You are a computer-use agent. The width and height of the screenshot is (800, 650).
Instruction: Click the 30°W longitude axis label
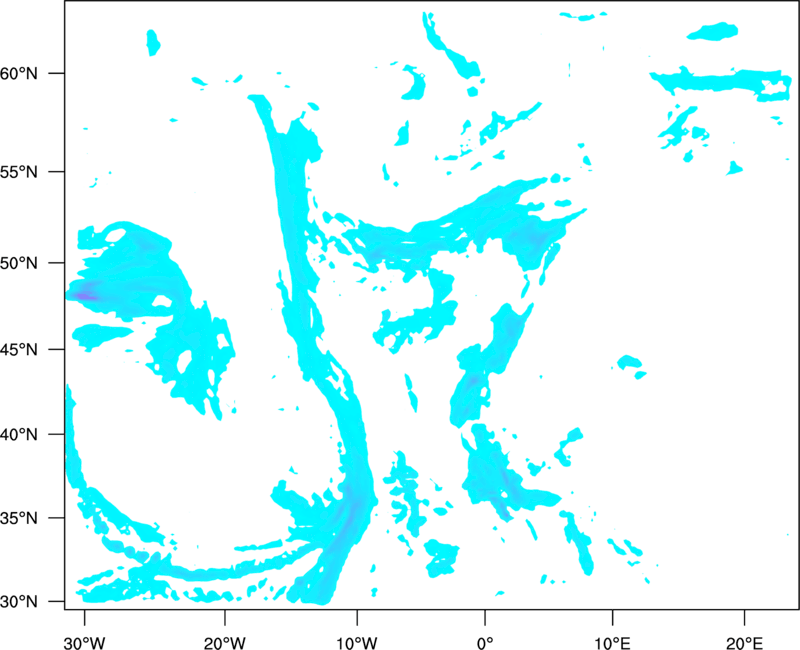pos(84,643)
